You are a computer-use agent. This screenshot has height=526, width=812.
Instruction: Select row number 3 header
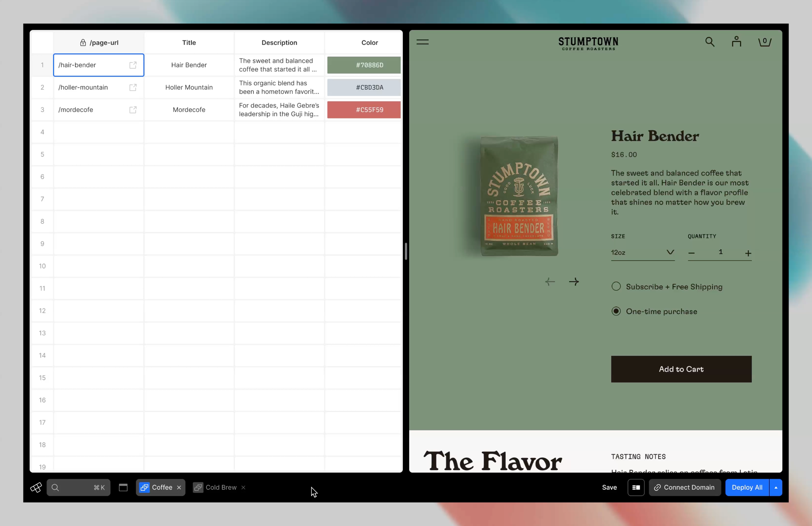coord(42,110)
